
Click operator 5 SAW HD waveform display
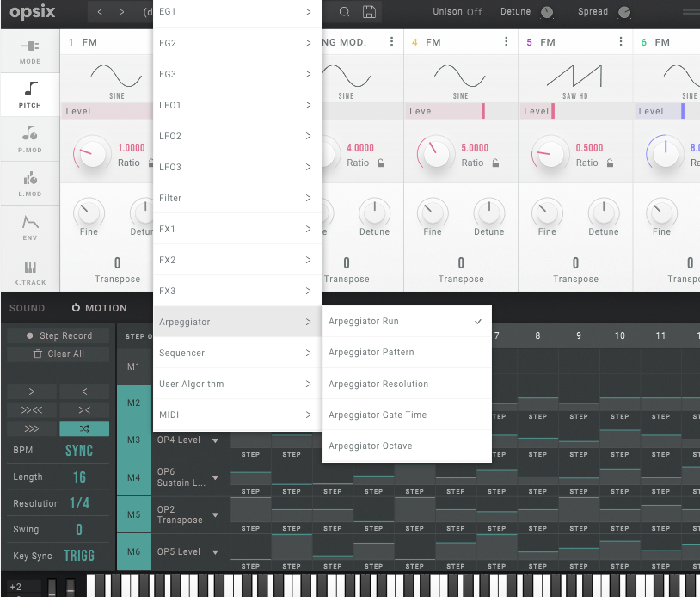574,79
